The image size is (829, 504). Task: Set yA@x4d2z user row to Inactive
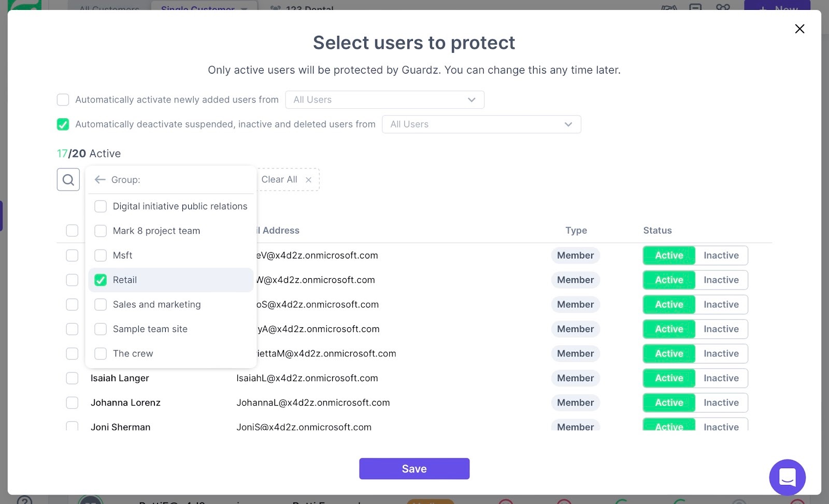721,329
